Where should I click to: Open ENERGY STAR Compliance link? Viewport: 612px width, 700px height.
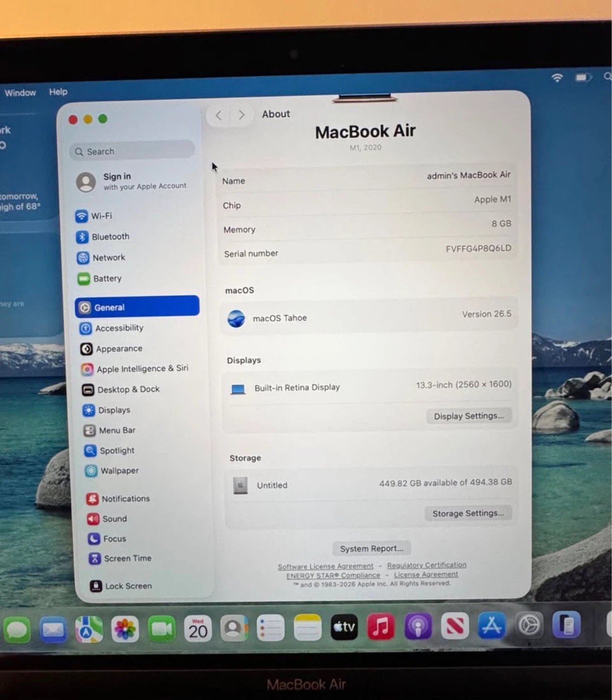[x=333, y=576]
